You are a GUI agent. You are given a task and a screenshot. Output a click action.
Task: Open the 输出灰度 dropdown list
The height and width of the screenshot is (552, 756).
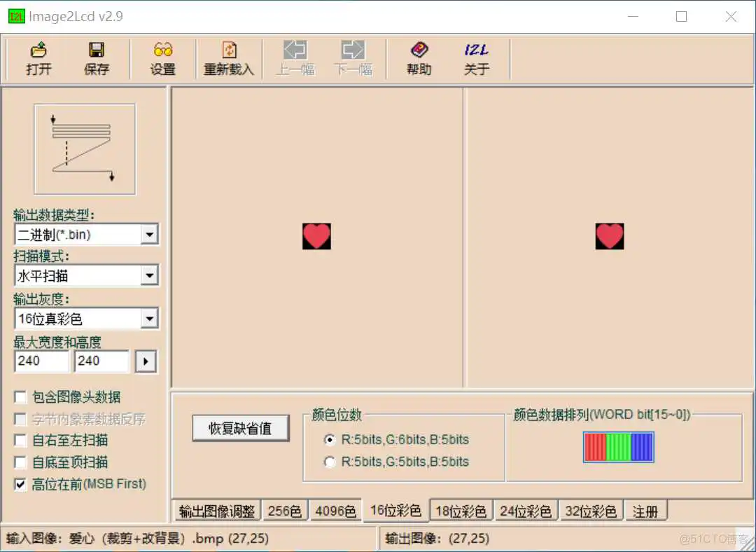tap(150, 319)
